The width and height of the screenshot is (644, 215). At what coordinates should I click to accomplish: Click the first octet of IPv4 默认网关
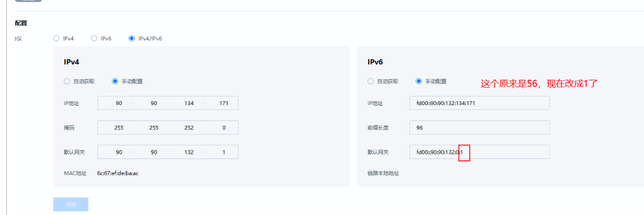(119, 152)
